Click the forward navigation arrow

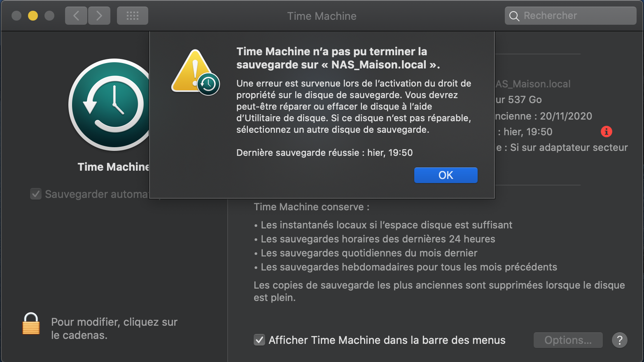pos(99,16)
